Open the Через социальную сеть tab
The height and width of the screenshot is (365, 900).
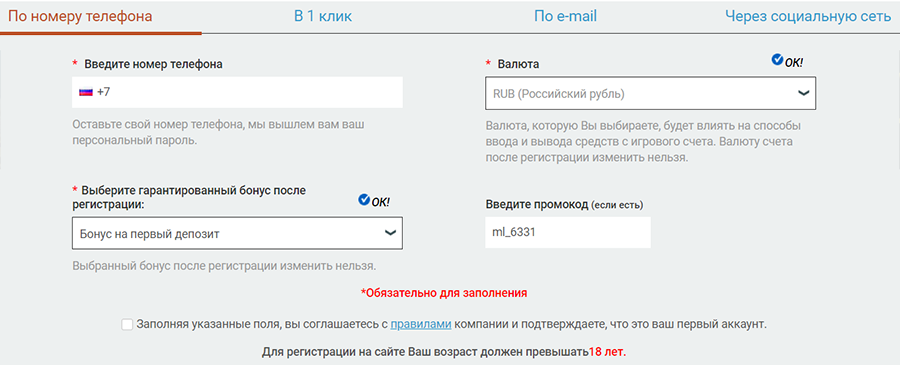(x=808, y=16)
